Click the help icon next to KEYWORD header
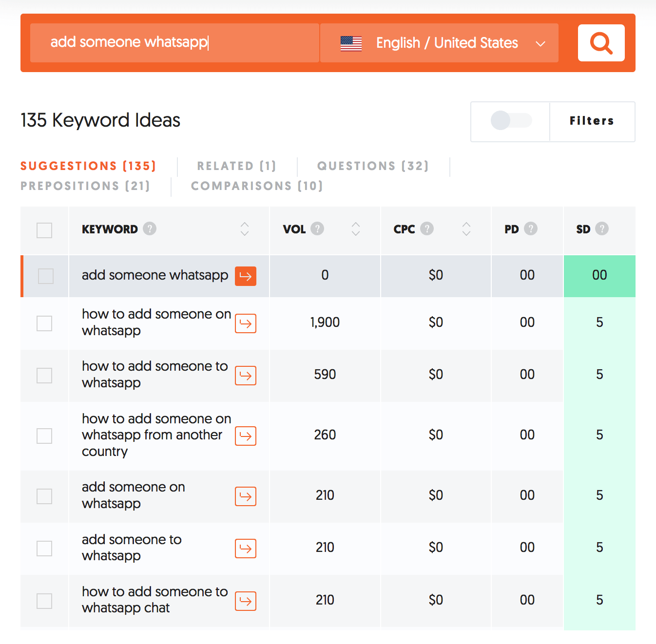Viewport: 656px width, 644px height. click(x=150, y=228)
